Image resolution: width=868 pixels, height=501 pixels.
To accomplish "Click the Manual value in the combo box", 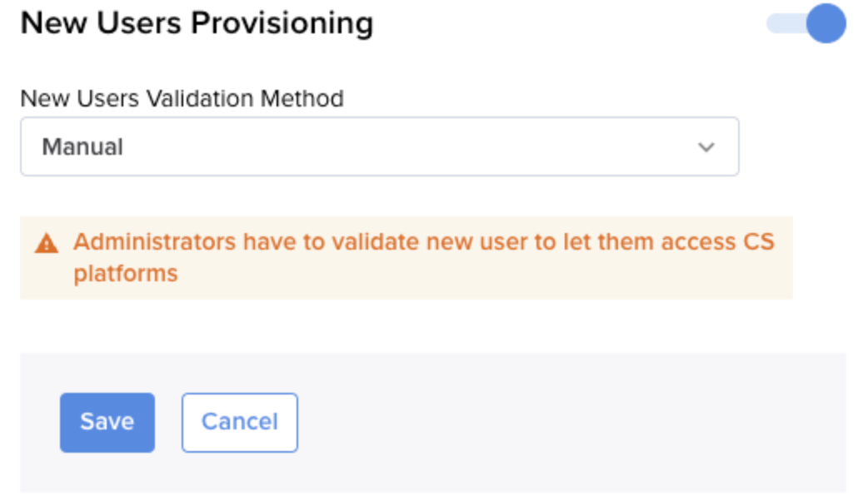I will 82,147.
